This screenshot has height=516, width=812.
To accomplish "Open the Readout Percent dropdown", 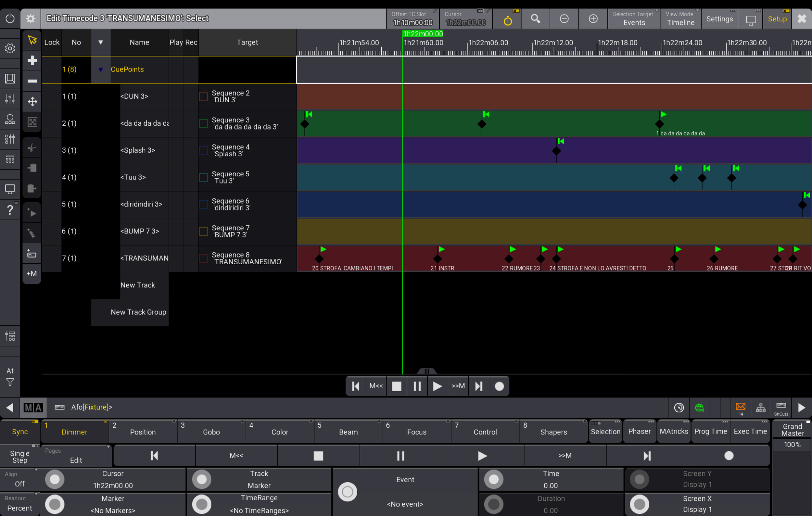I will [x=19, y=504].
